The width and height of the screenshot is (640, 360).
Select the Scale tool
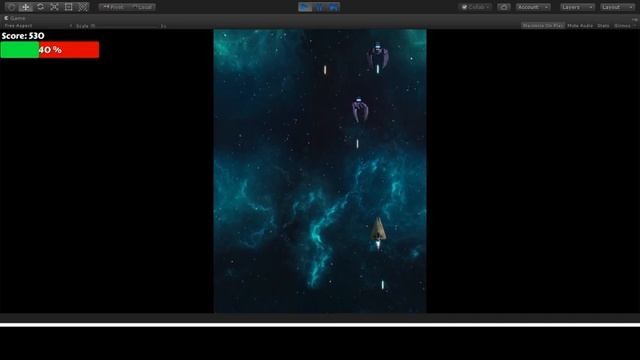(x=54, y=7)
